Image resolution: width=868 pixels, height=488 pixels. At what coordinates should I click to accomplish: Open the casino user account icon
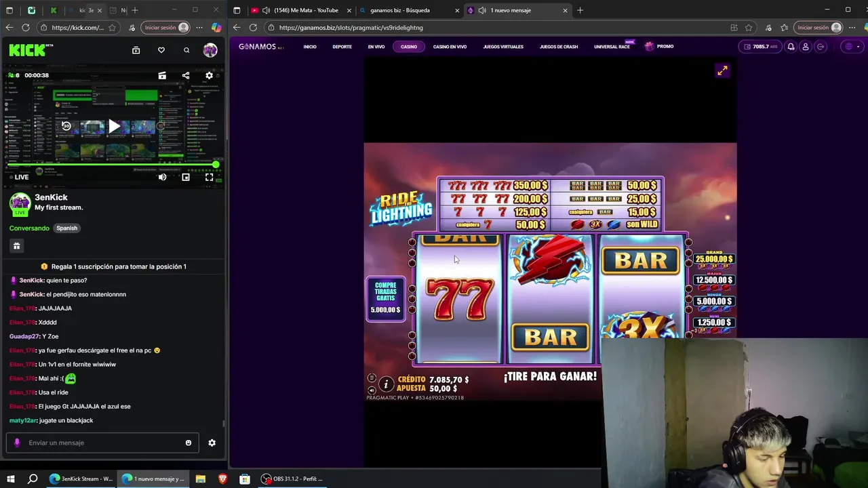point(806,47)
